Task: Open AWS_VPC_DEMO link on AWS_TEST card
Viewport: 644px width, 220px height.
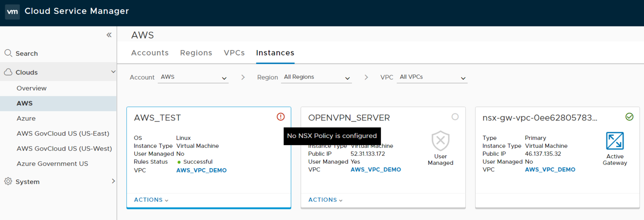Action: 201,170
